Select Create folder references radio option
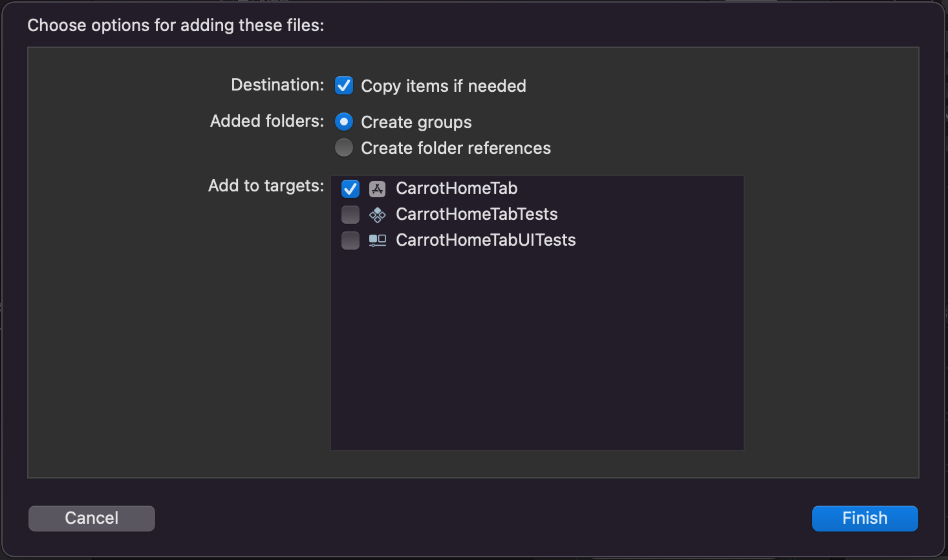The image size is (948, 560). tap(344, 147)
